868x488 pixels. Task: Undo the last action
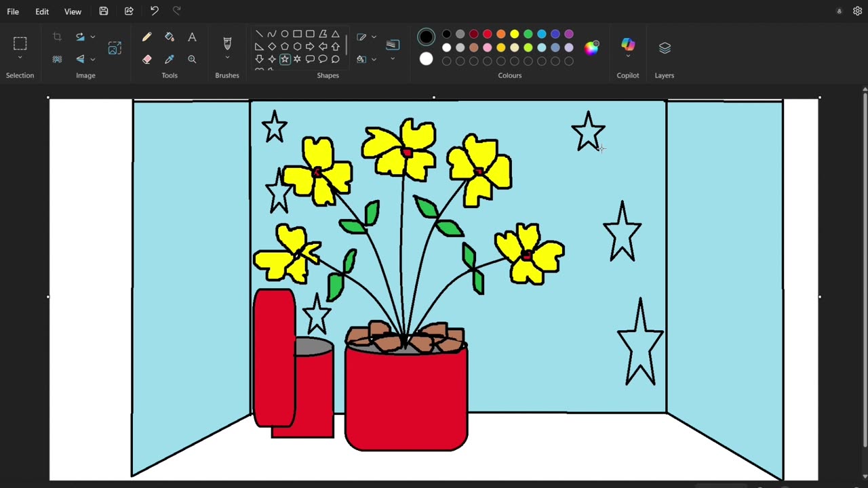click(x=154, y=11)
